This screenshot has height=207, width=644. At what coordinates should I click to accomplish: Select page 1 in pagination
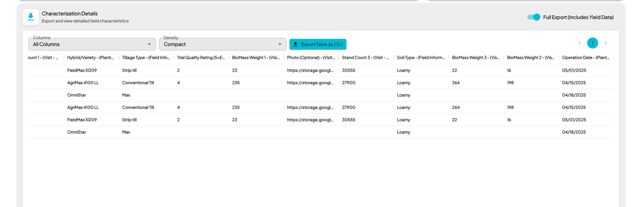pyautogui.click(x=593, y=43)
